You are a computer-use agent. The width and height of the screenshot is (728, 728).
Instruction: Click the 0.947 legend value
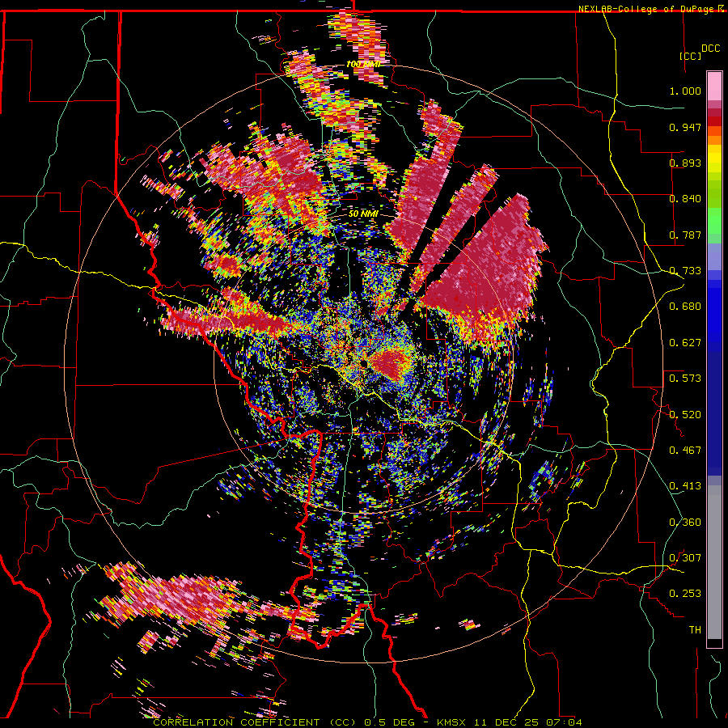click(685, 127)
